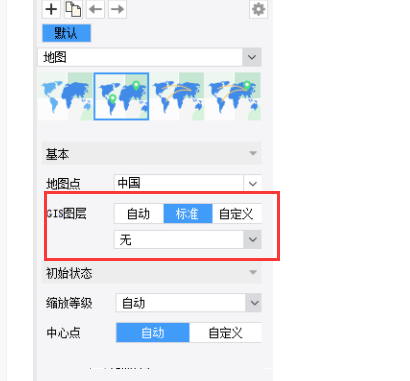Image resolution: width=410 pixels, height=381 pixels.
Task: Open the gear settings icon
Action: point(258,9)
